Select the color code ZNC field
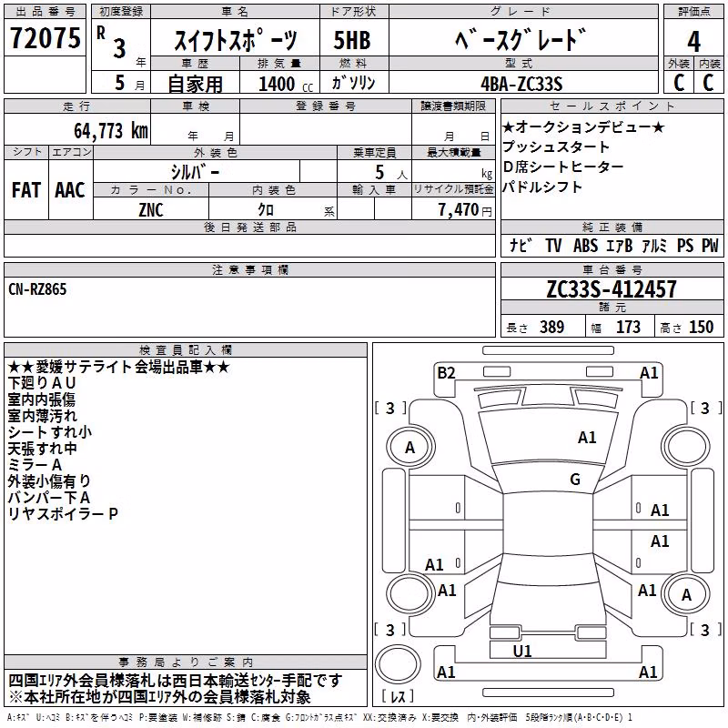The width and height of the screenshot is (728, 728). 151,210
